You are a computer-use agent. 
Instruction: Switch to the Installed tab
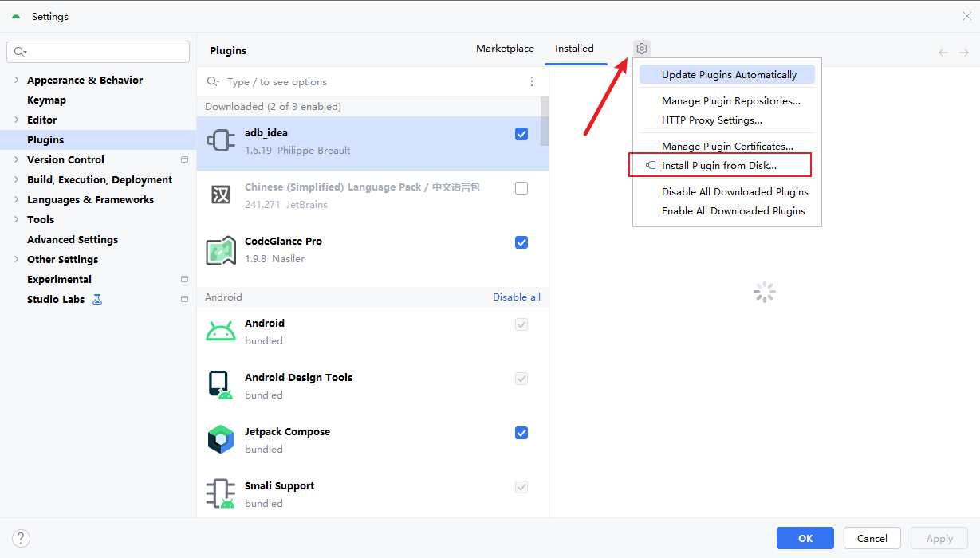pos(574,49)
